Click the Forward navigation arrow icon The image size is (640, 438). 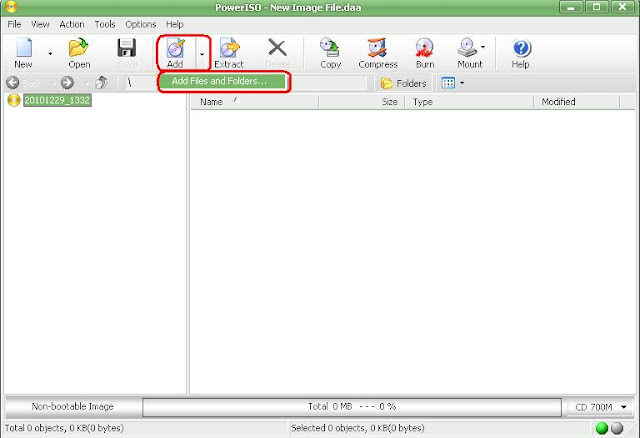coord(67,82)
